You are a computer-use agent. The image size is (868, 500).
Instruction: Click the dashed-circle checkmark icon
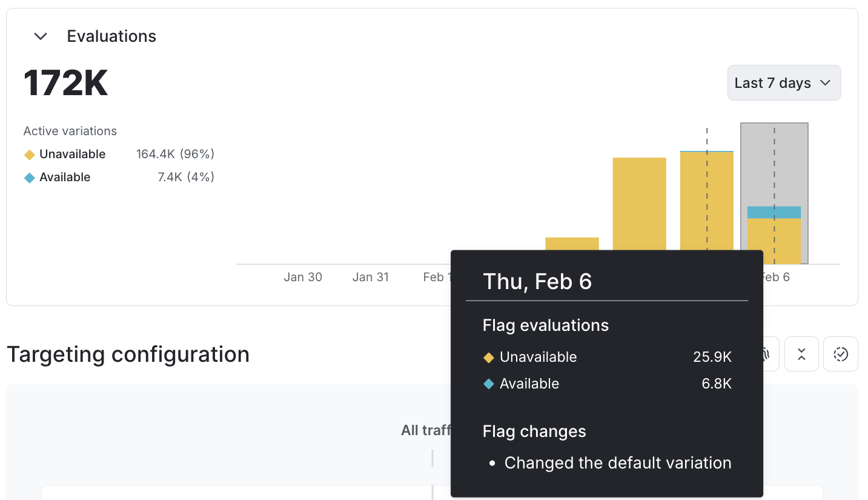coord(840,354)
